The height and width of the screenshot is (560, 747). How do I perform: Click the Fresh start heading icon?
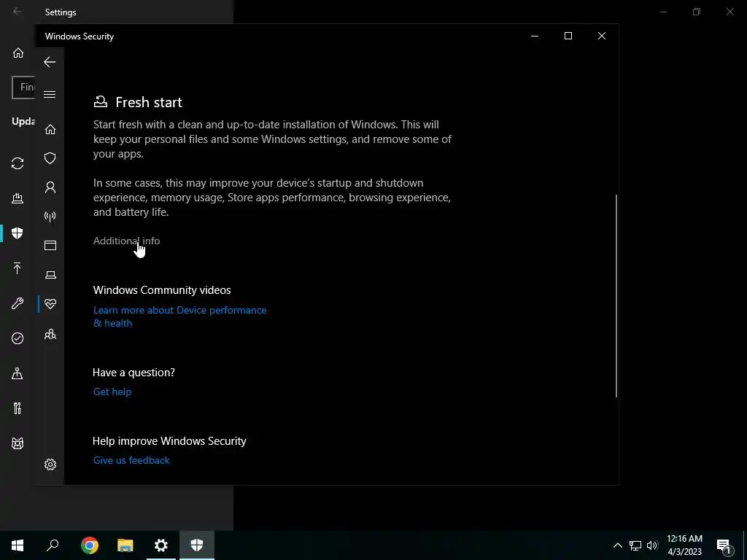pos(101,101)
